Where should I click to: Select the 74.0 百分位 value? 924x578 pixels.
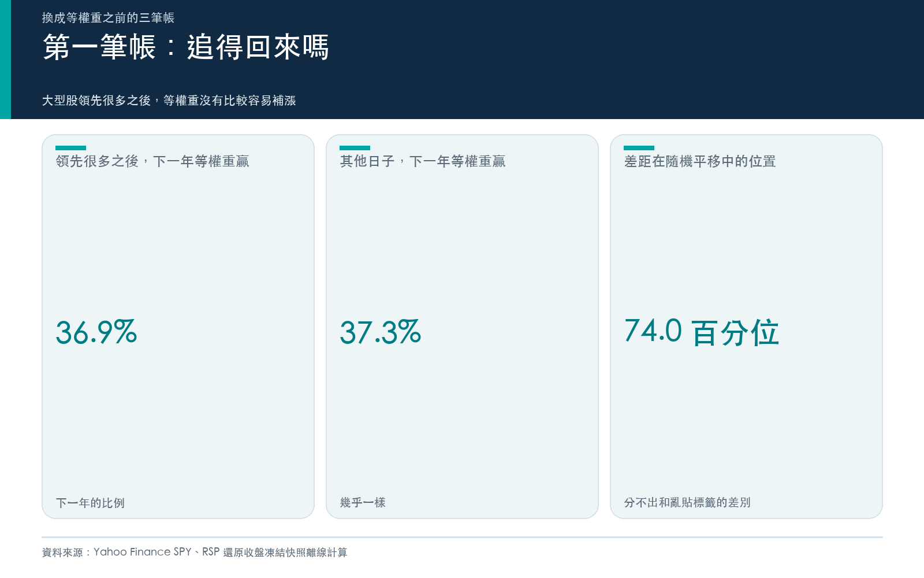702,332
